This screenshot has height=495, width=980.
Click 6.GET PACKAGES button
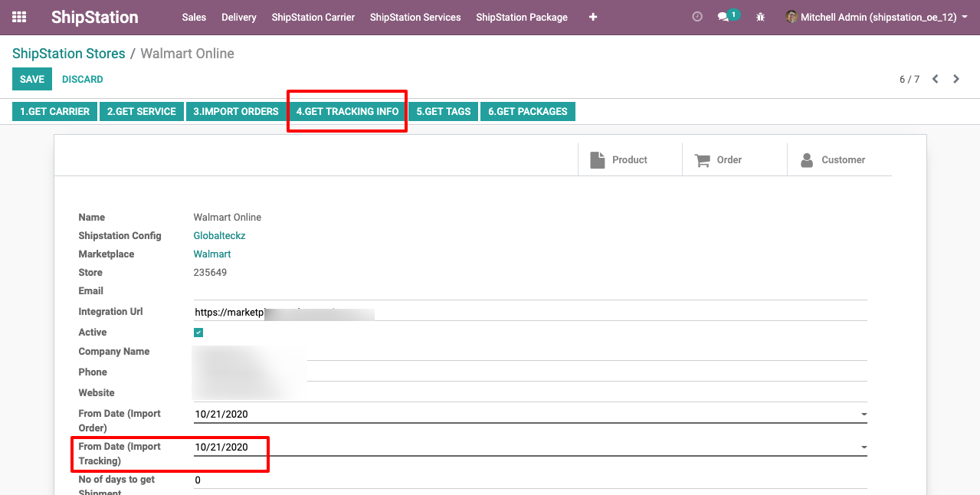(528, 111)
